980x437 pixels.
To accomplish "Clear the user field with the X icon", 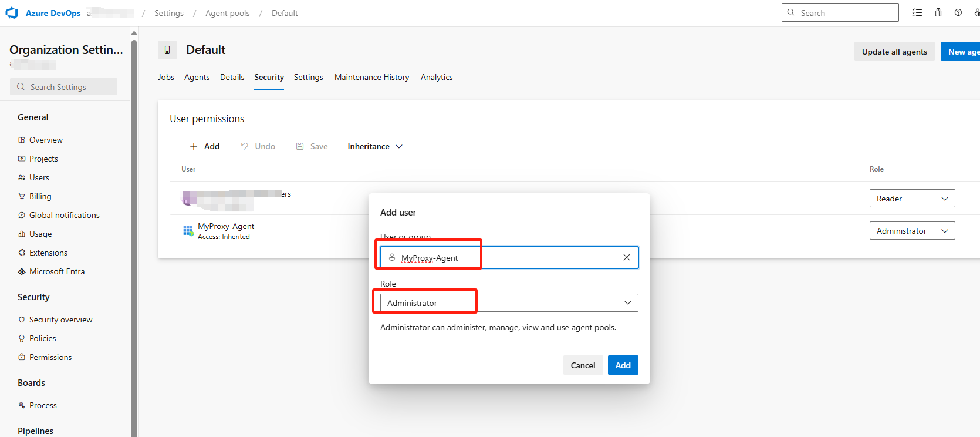I will tap(627, 257).
